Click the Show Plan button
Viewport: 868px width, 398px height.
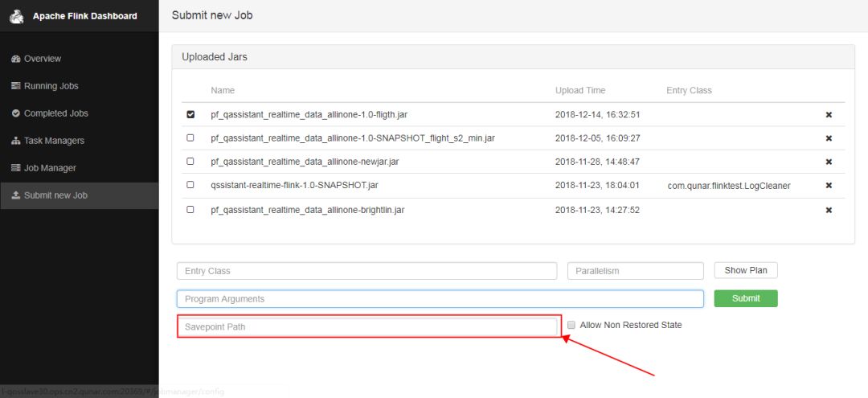click(x=746, y=270)
